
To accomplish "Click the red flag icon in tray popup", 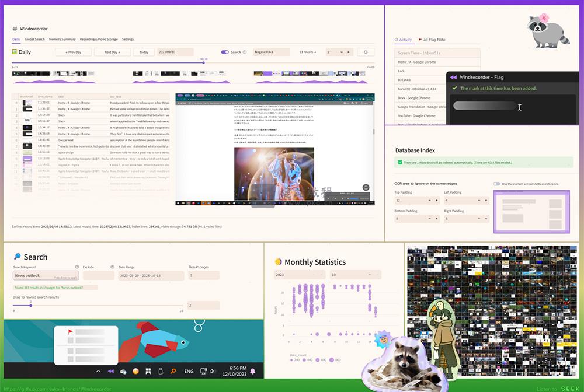I will tap(71, 332).
